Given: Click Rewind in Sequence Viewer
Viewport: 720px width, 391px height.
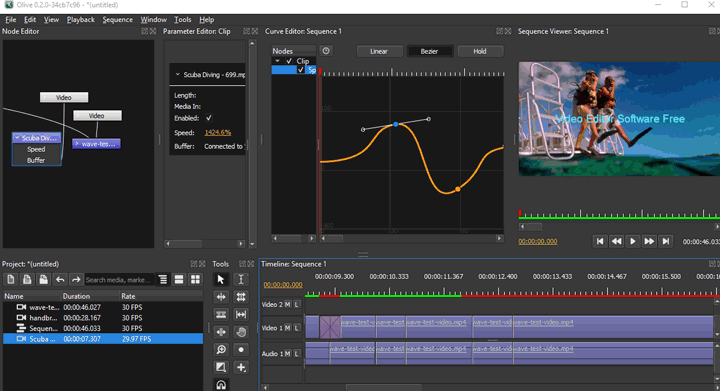Looking at the screenshot, I should click(616, 241).
